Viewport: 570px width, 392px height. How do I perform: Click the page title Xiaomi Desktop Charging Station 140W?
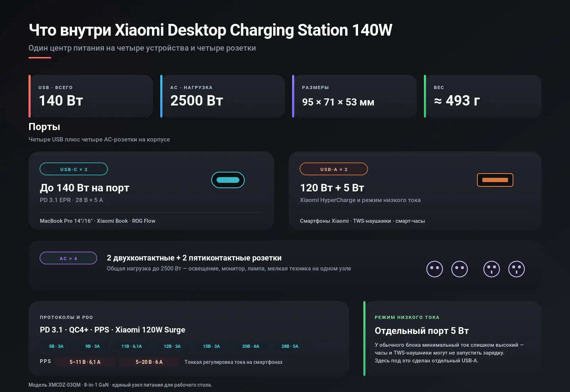pyautogui.click(x=210, y=30)
